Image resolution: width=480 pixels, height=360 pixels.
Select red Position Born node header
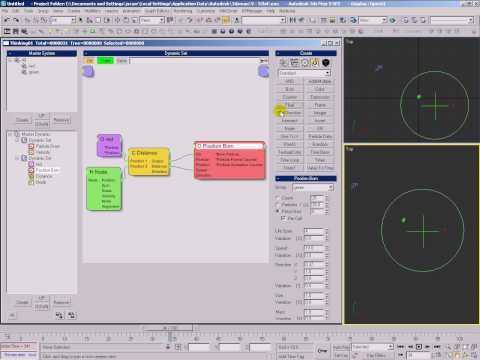point(229,146)
